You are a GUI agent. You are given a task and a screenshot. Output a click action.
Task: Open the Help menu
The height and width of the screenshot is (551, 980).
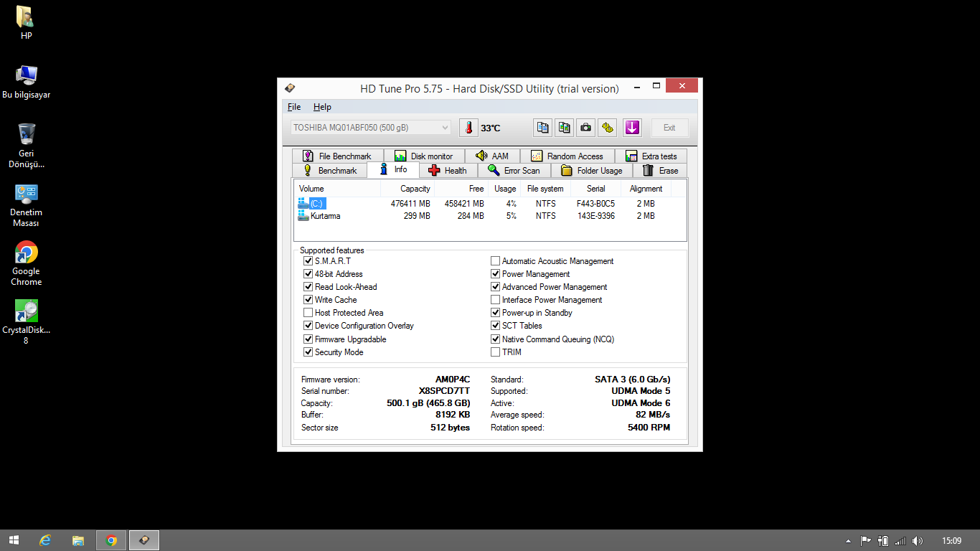(322, 107)
